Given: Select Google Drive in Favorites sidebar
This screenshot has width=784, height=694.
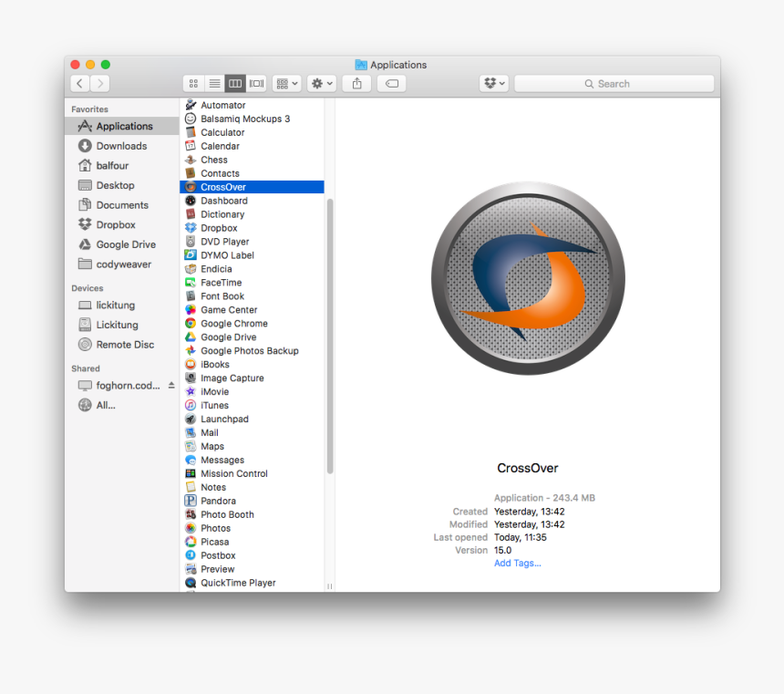Looking at the screenshot, I should [x=125, y=244].
